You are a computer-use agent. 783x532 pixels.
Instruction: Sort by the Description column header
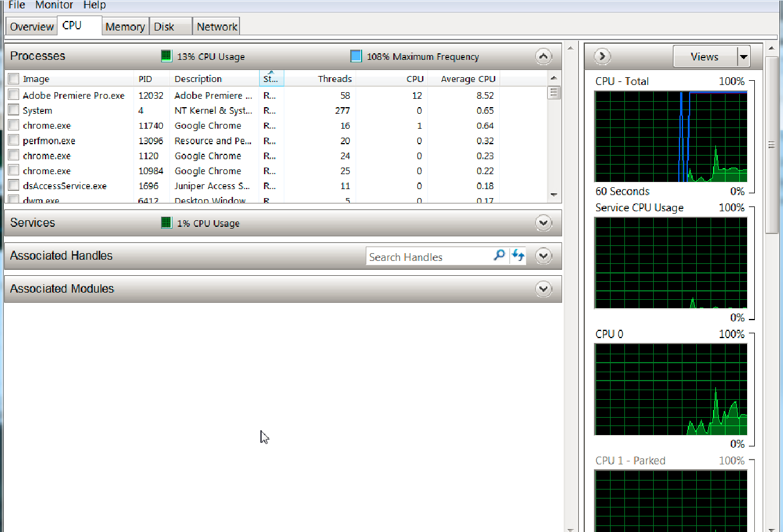coord(214,78)
